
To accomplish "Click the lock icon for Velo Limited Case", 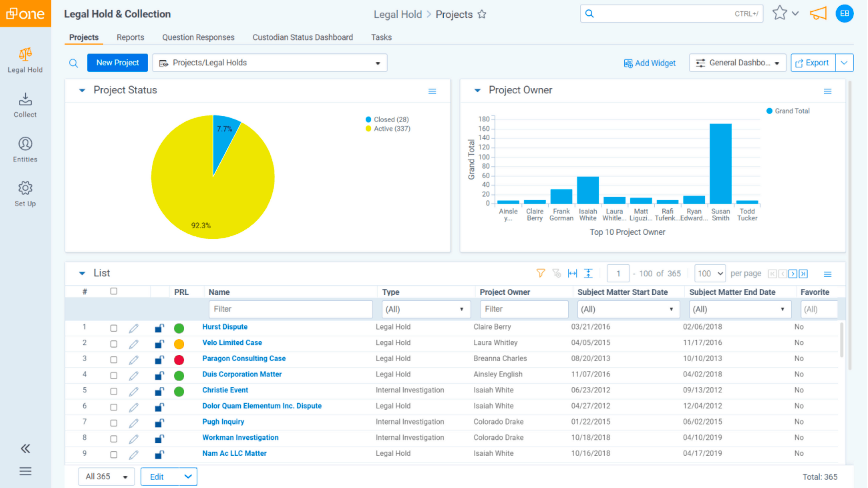I will click(159, 343).
